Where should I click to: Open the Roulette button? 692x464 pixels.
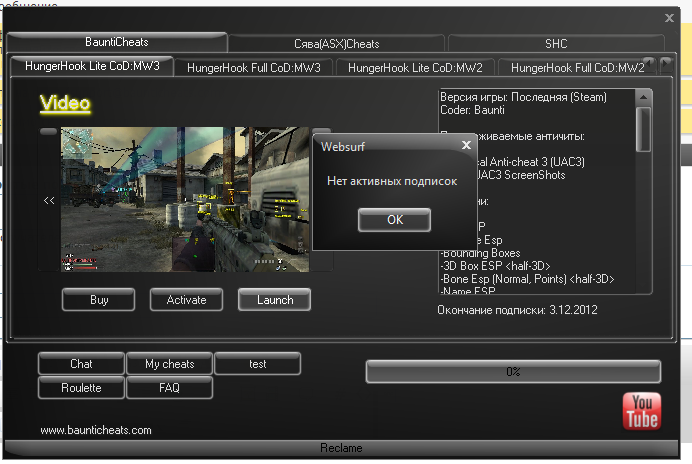[81, 388]
